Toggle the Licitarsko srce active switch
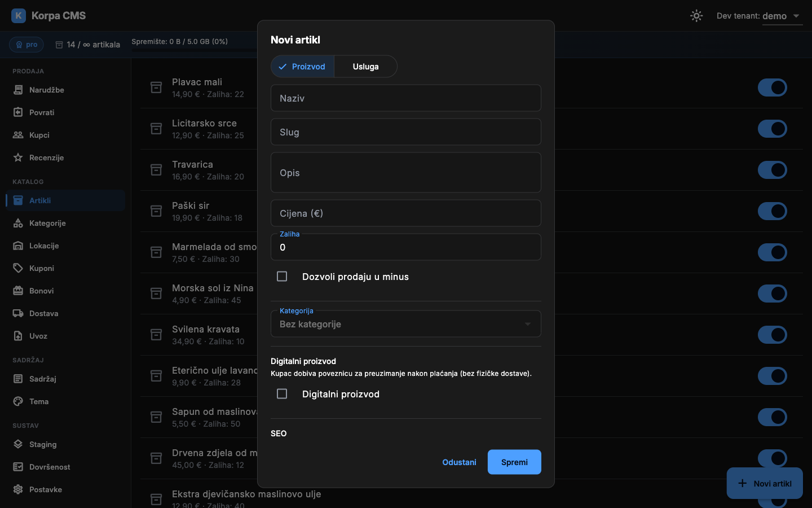Screen dimensions: 812x508 click(x=773, y=129)
